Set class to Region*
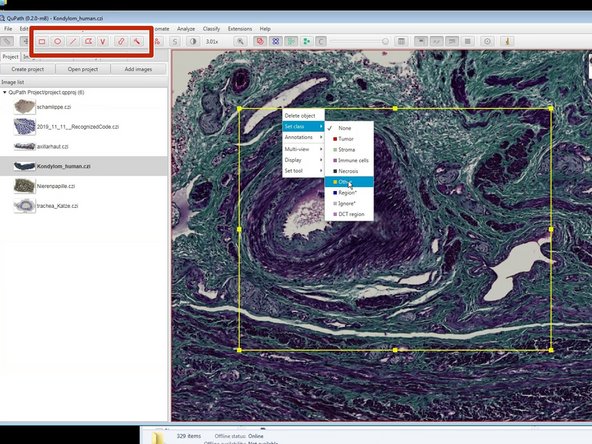This screenshot has height=444, width=592. tap(349, 193)
